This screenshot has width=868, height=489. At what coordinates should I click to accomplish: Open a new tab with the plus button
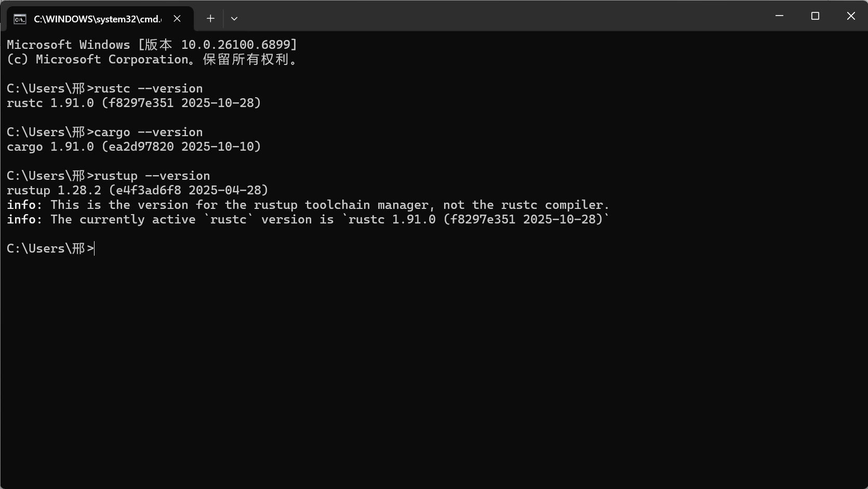coord(210,19)
